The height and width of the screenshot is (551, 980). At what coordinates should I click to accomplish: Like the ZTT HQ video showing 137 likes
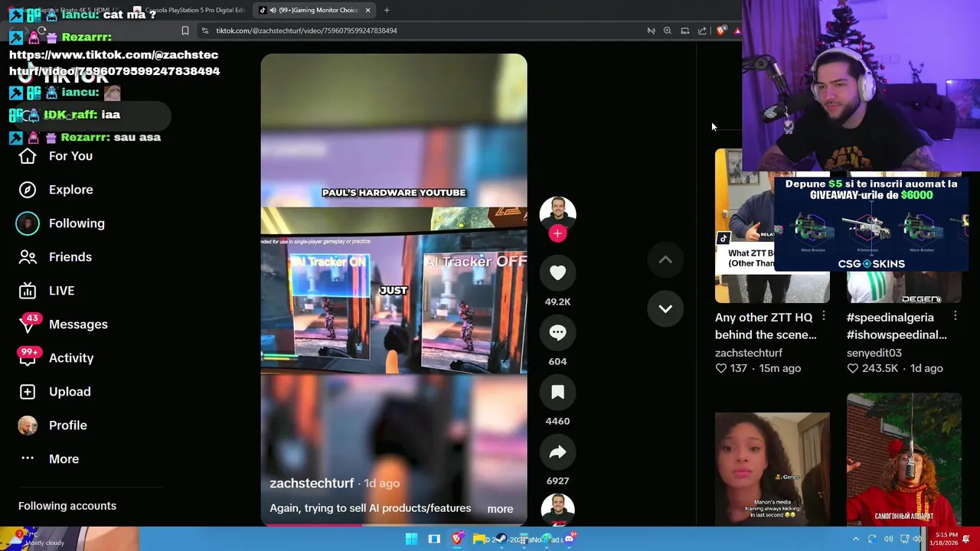(x=720, y=368)
